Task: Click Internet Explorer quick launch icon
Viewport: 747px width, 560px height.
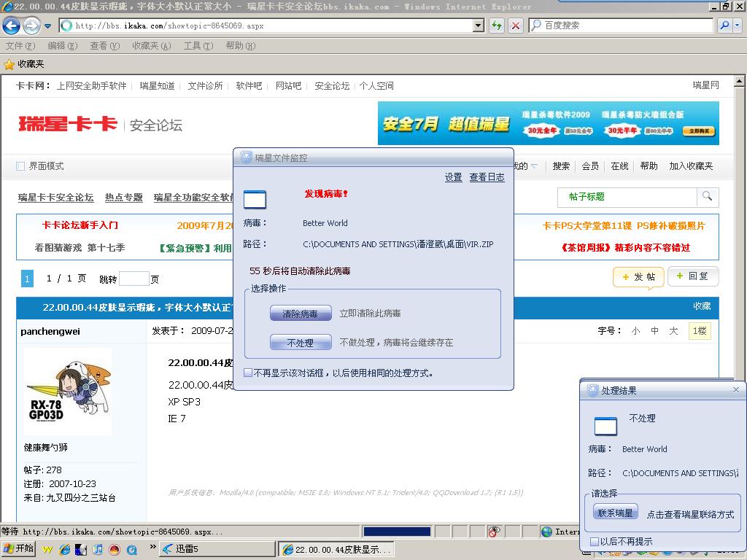Action: coord(65,550)
